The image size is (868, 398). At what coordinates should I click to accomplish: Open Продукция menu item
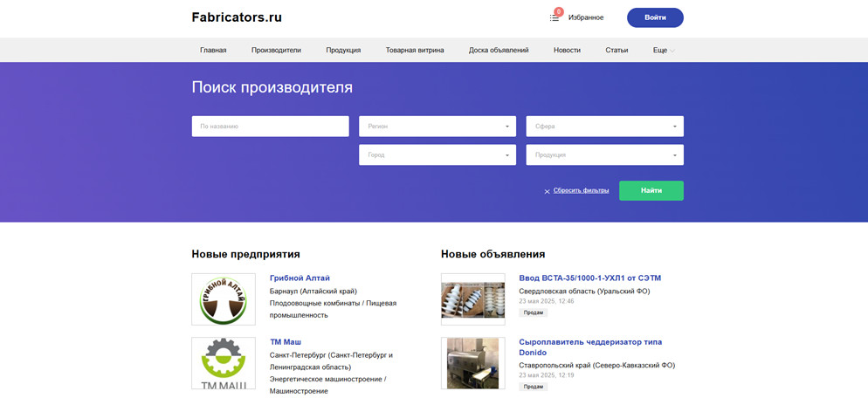343,50
